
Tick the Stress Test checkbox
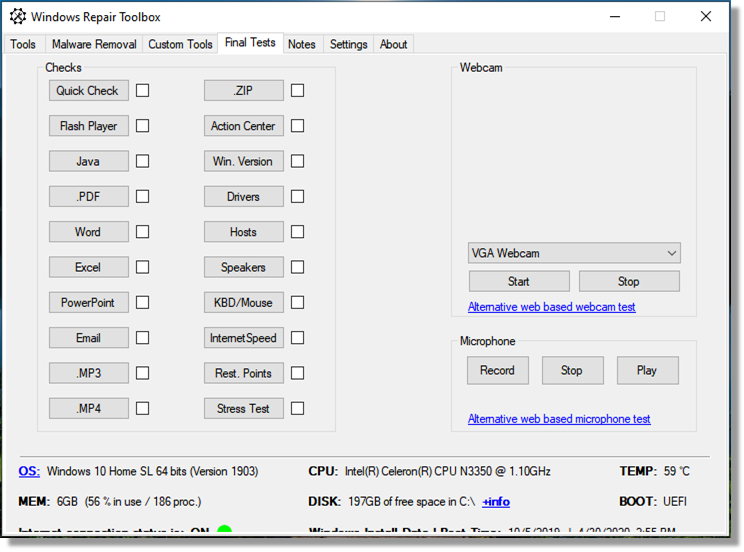coord(298,408)
